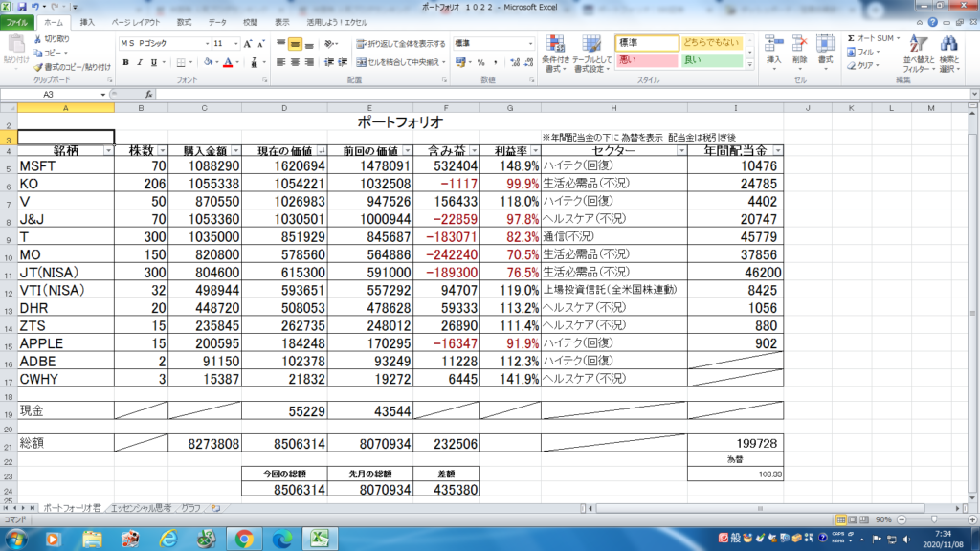Apply percent style to cells
980x551 pixels.
coord(481,62)
